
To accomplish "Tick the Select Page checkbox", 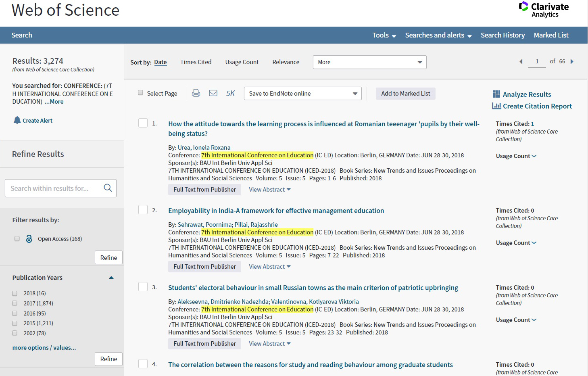I will pyautogui.click(x=140, y=93).
